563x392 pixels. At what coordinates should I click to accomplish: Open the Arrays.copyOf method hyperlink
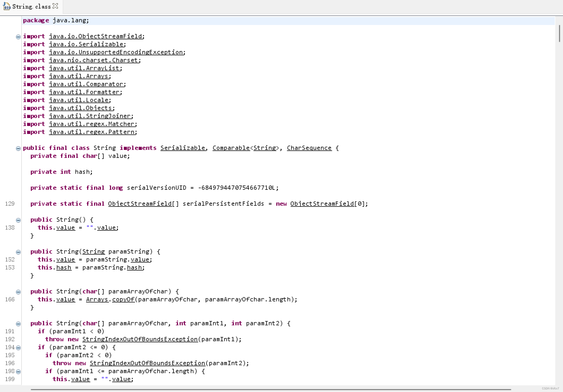(124, 299)
